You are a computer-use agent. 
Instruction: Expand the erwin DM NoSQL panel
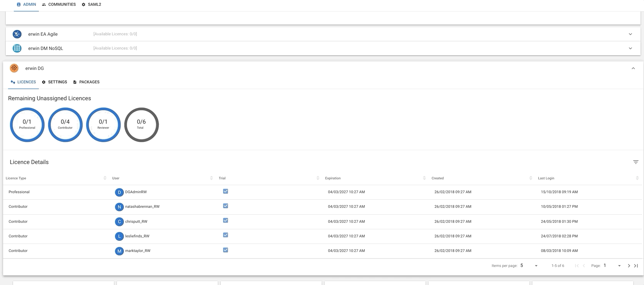click(630, 48)
